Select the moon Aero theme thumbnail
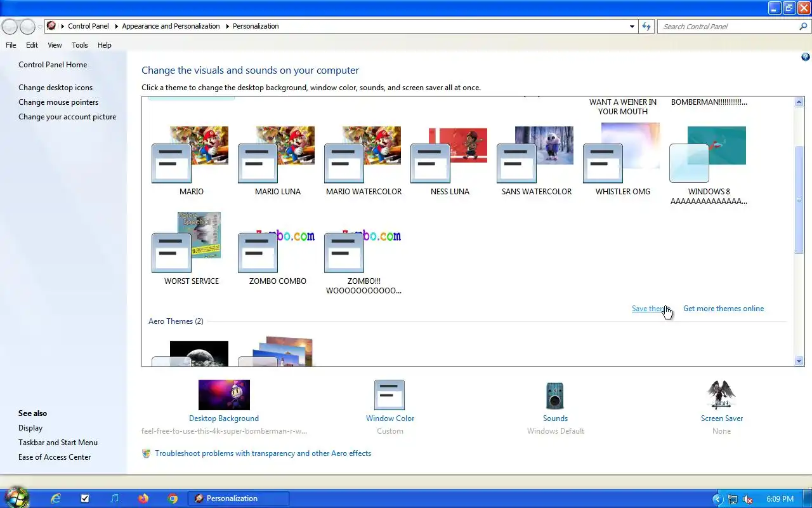Screen dimensions: 812x508 190,354
